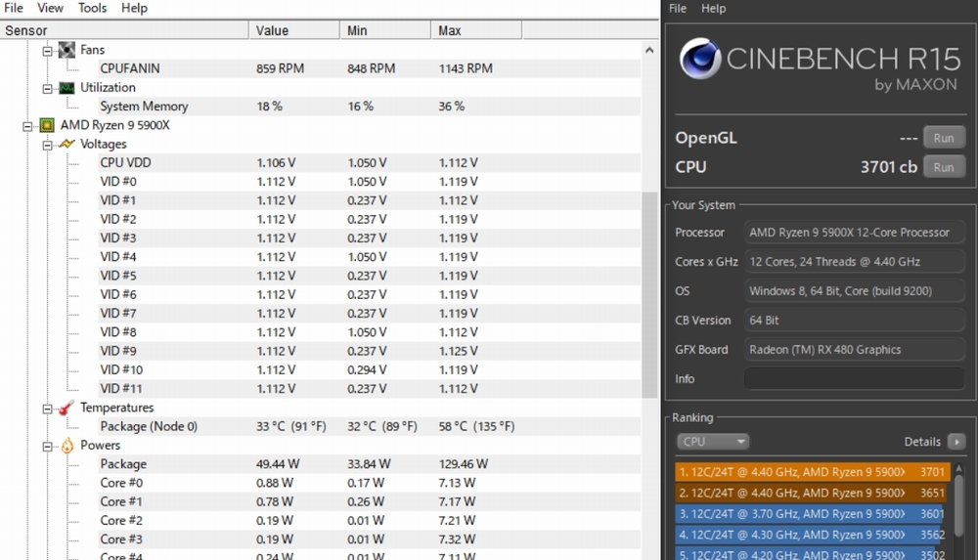Click the Info text field

[x=854, y=379]
